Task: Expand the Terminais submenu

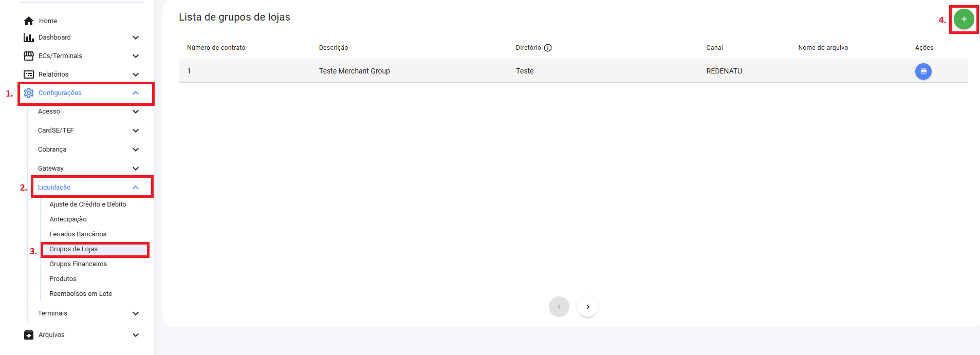Action: click(x=136, y=313)
